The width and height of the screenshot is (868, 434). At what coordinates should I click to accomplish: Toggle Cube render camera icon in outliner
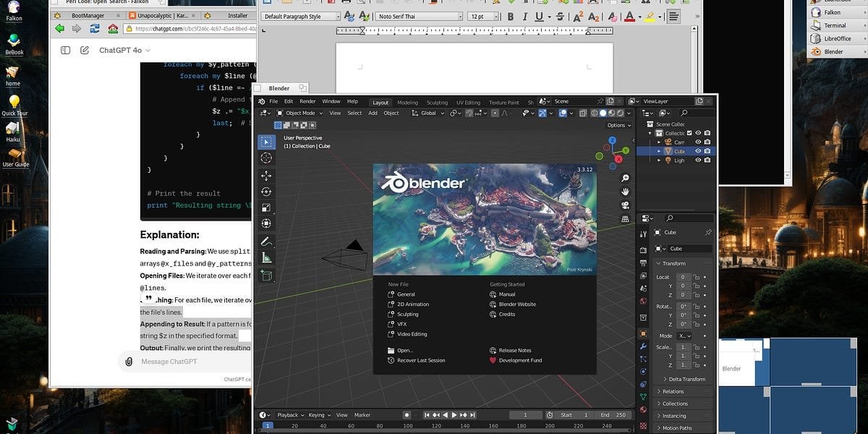(707, 151)
